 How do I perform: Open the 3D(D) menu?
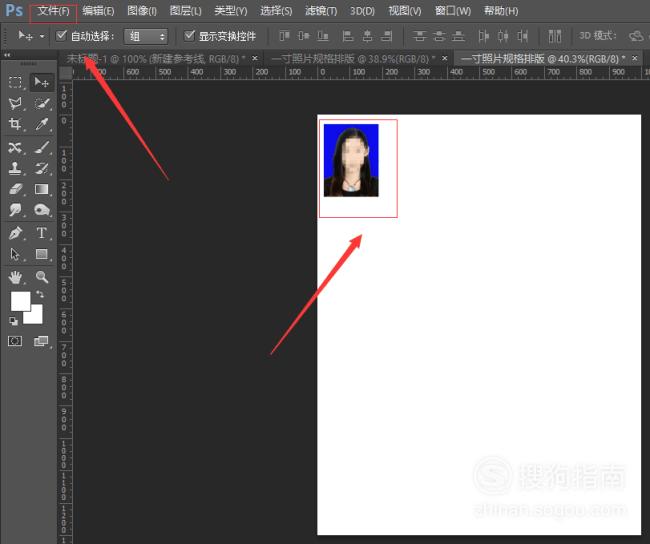tap(362, 11)
